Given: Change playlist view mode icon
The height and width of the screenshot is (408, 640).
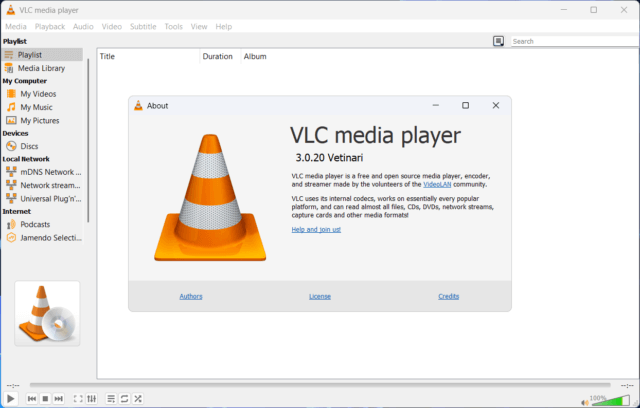Looking at the screenshot, I should 498,41.
